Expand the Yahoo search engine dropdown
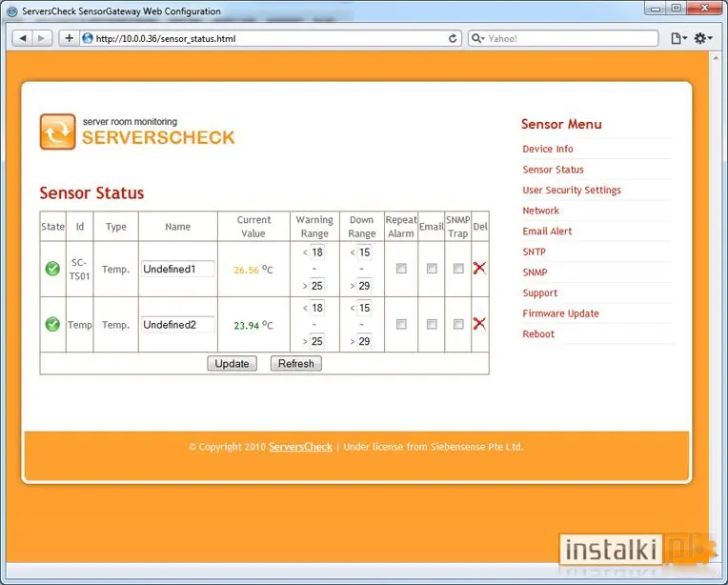Image resolution: width=728 pixels, height=585 pixels. (x=478, y=39)
